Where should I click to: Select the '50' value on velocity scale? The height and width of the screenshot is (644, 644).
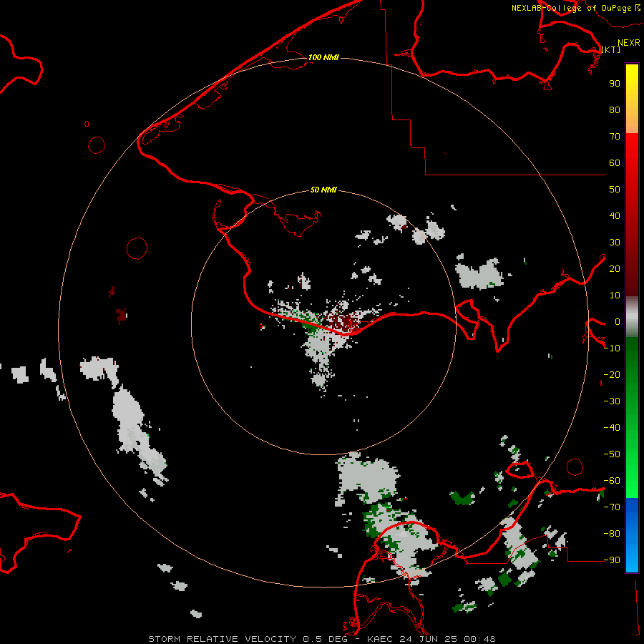(615, 190)
